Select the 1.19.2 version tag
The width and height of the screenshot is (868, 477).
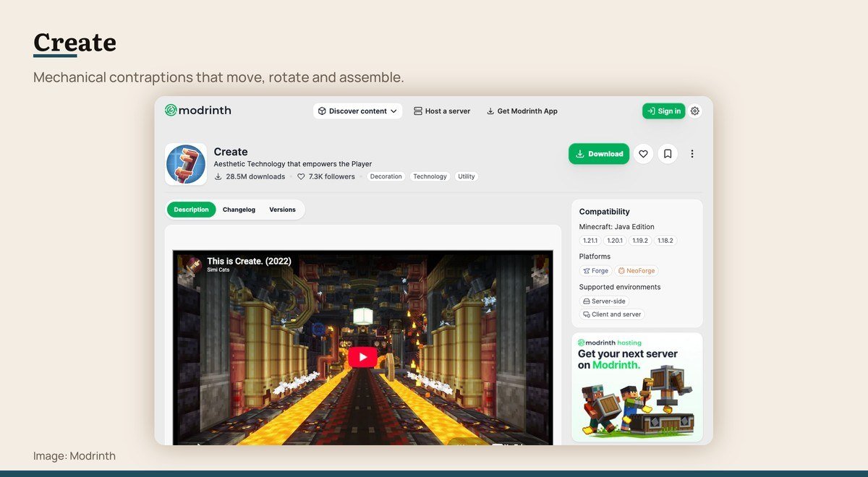[640, 241]
